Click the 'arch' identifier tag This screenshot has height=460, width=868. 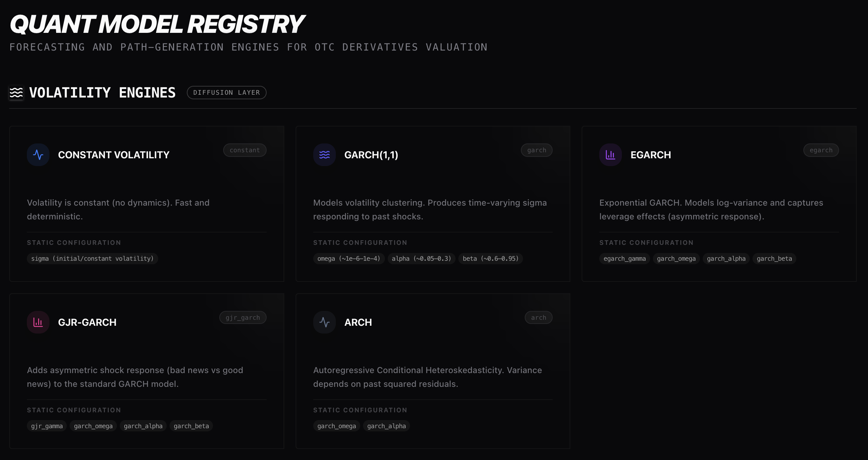(x=538, y=318)
